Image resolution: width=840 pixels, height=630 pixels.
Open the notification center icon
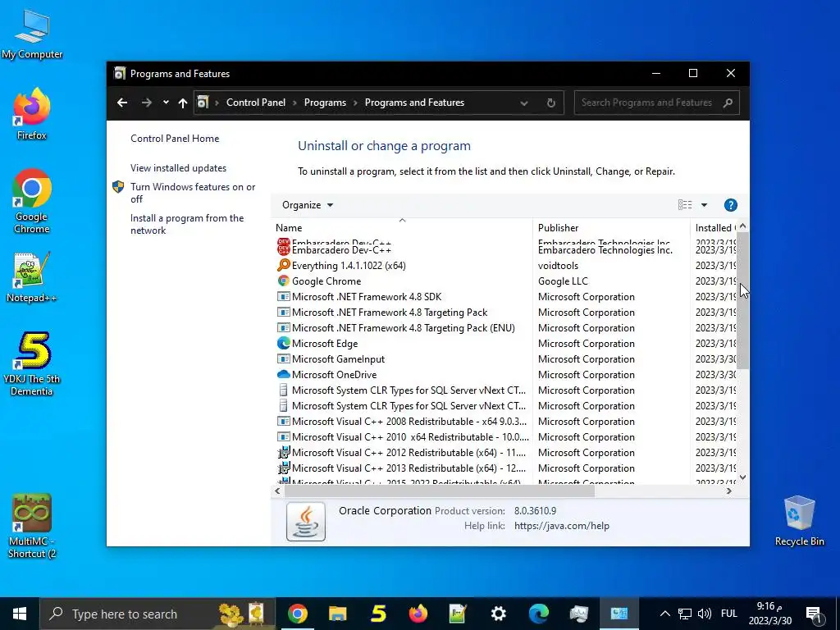(814, 614)
